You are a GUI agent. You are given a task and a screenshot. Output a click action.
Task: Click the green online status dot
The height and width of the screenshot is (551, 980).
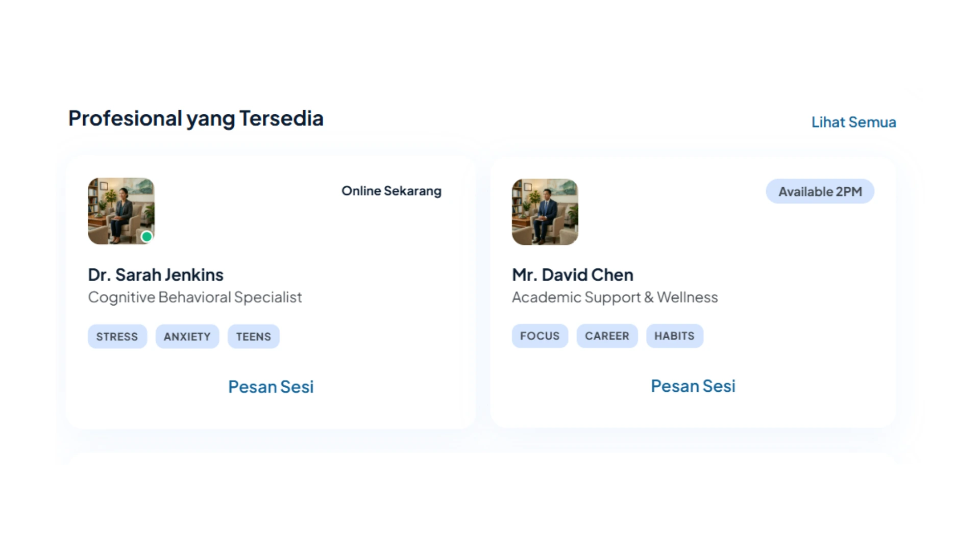[x=146, y=236]
